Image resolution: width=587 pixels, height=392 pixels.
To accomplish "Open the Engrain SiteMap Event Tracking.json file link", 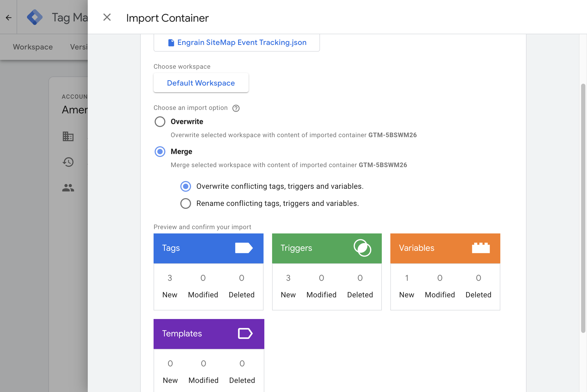I will click(242, 43).
